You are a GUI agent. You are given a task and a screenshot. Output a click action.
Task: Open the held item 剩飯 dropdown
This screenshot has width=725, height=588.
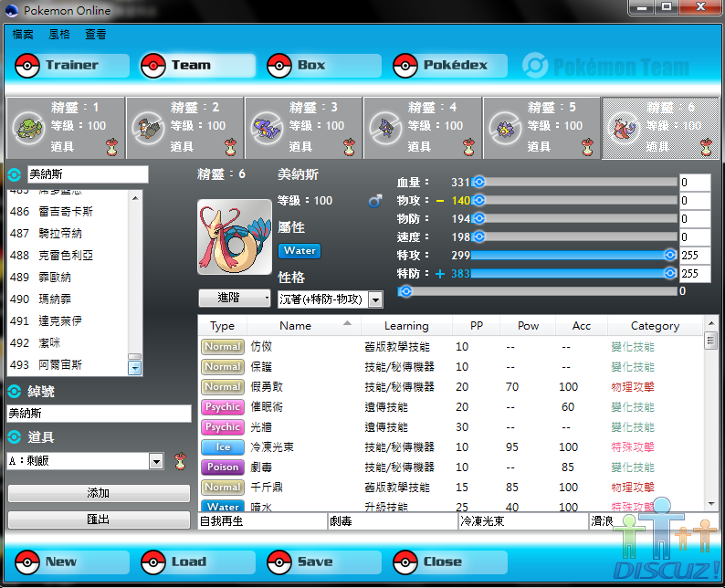tap(85, 461)
